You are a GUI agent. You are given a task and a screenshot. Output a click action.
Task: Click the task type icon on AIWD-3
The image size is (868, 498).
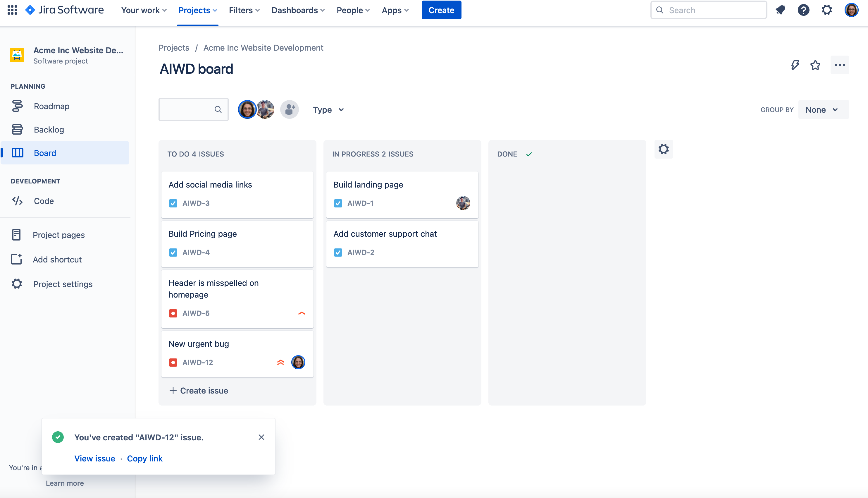(173, 203)
